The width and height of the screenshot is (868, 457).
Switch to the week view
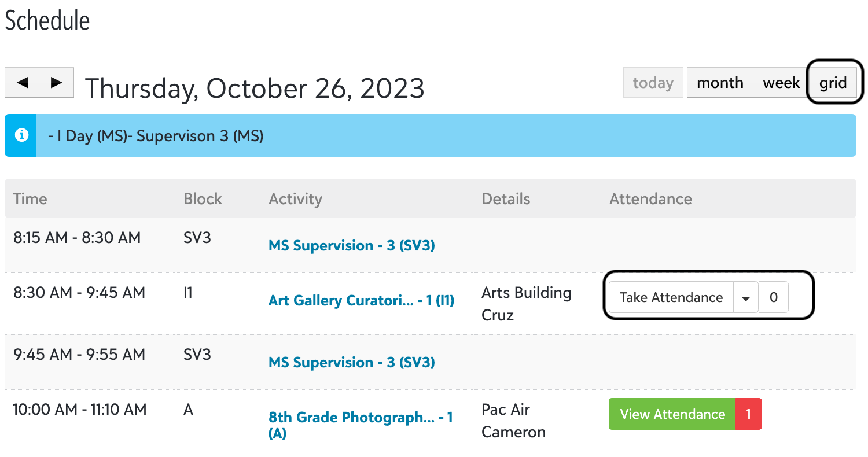[x=781, y=83]
